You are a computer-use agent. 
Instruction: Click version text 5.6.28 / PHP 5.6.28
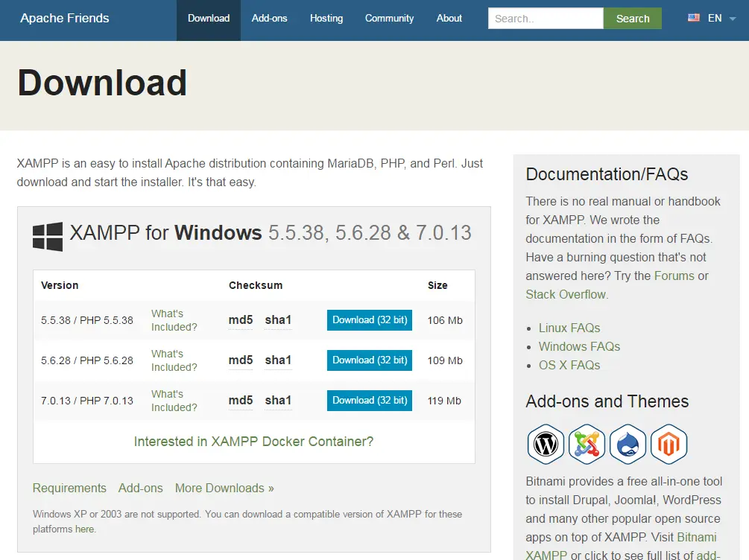click(x=87, y=360)
